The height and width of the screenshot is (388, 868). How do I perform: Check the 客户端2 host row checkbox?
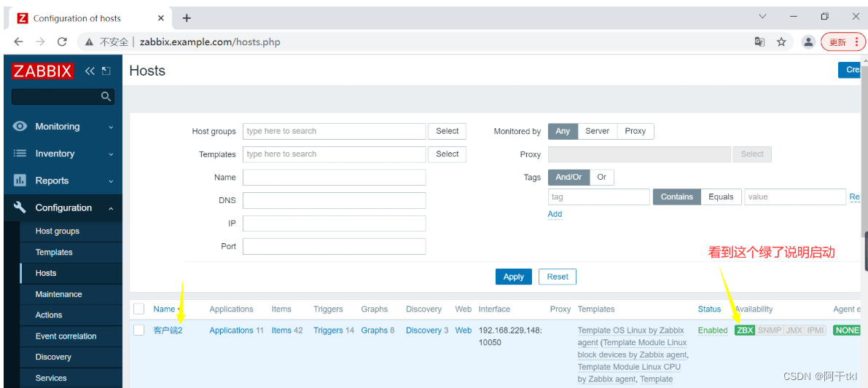click(139, 330)
